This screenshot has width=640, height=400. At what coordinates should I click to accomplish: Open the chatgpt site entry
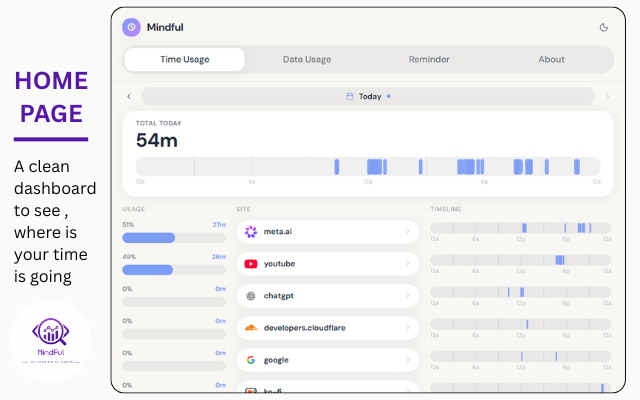[x=328, y=296]
